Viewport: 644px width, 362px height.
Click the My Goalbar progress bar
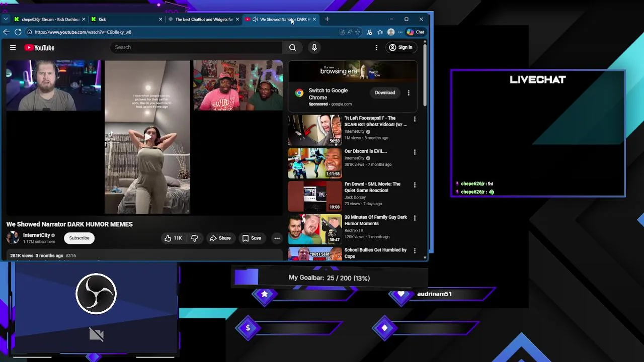pyautogui.click(x=330, y=278)
